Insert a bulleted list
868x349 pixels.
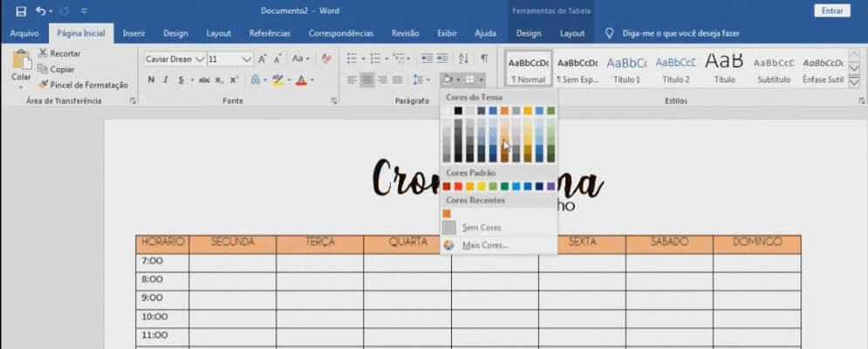pyautogui.click(x=352, y=58)
